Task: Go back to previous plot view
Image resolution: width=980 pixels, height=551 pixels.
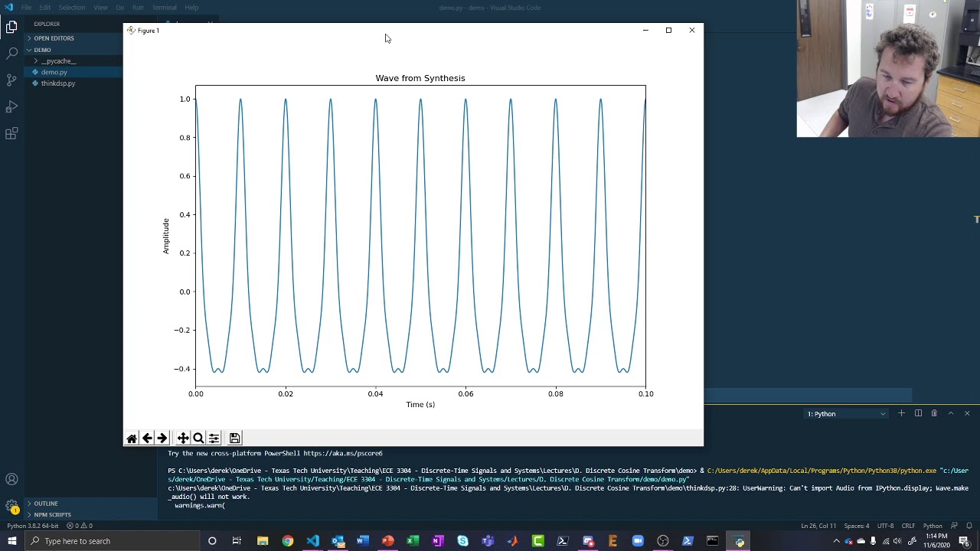Action: [x=147, y=439]
